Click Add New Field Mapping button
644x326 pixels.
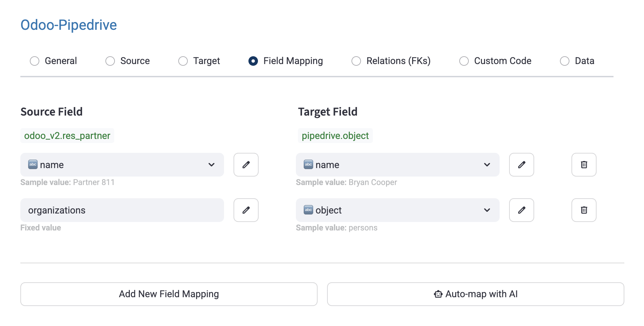click(x=169, y=294)
